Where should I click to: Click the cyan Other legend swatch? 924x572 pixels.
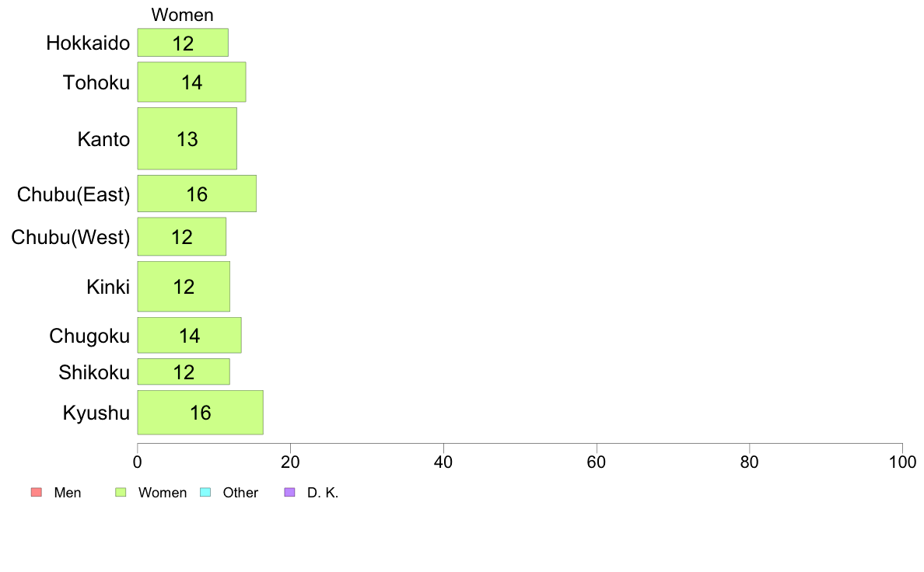click(x=205, y=492)
